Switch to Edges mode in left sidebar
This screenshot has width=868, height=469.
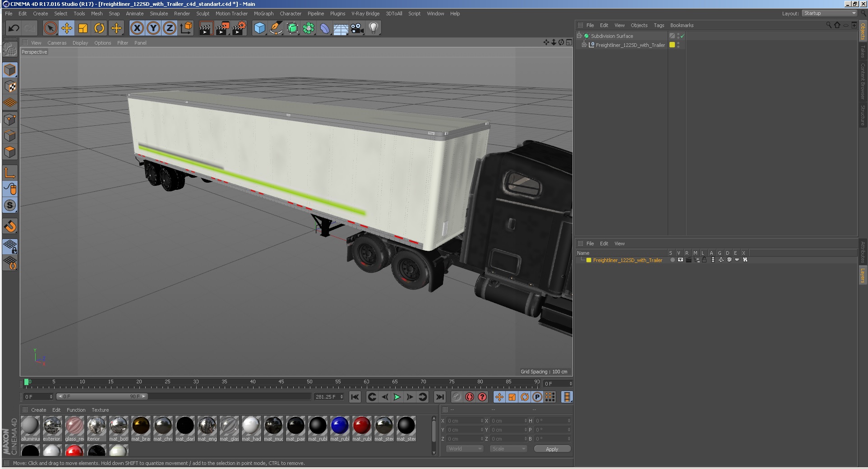point(10,136)
